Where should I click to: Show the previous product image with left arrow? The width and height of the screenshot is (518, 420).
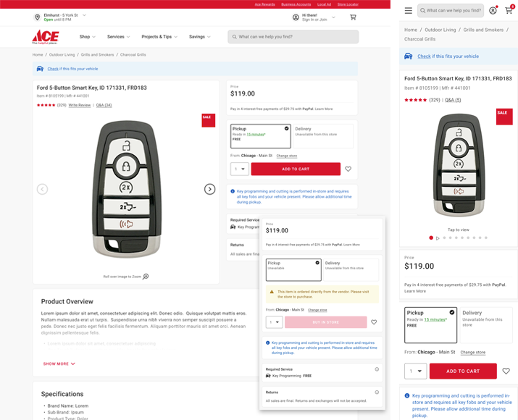tap(42, 189)
